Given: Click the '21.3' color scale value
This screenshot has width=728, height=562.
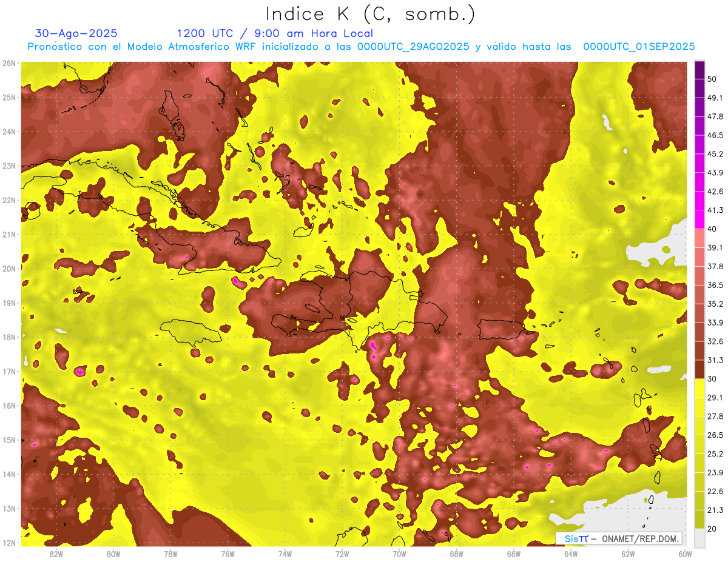Looking at the screenshot, I should pyautogui.click(x=715, y=510).
